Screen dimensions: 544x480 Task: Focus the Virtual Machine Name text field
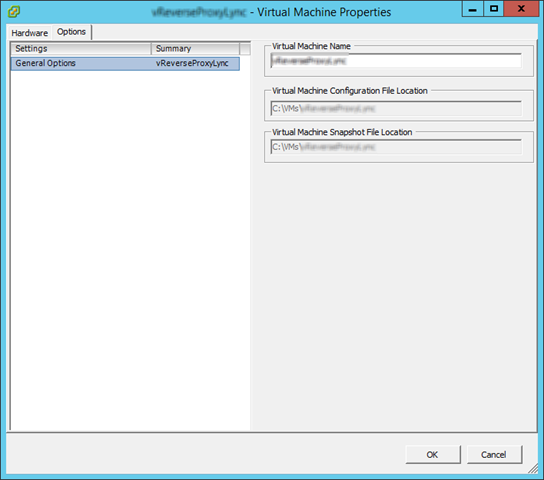pos(396,61)
